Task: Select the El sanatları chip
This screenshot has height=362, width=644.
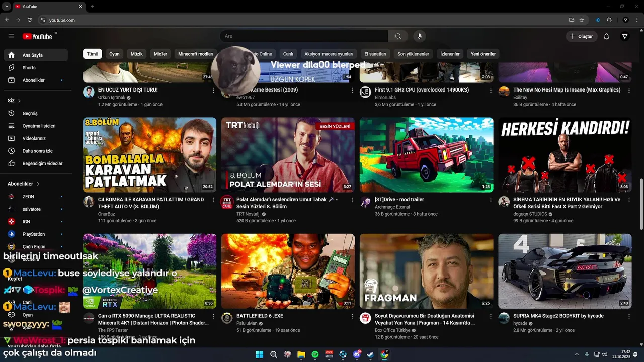Action: (x=375, y=54)
